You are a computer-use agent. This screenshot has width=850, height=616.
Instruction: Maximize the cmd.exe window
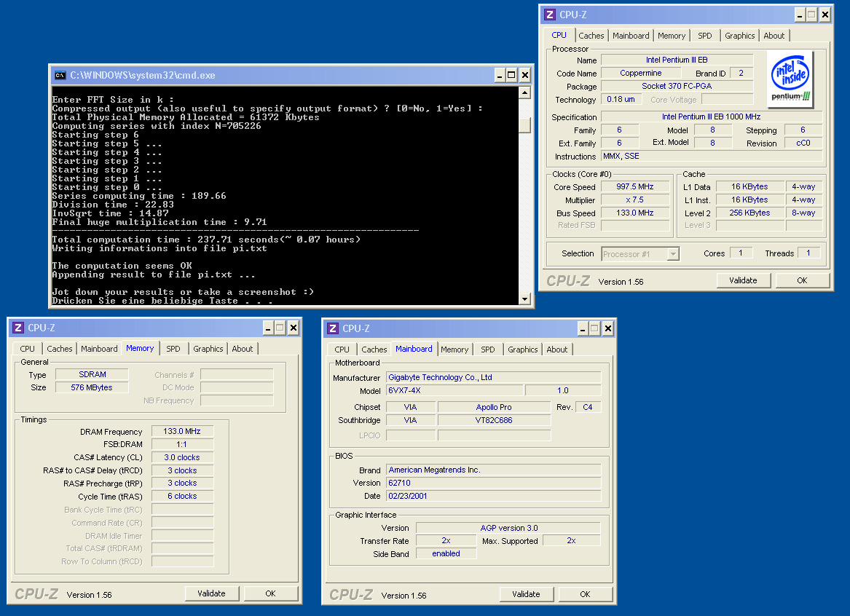tap(511, 75)
